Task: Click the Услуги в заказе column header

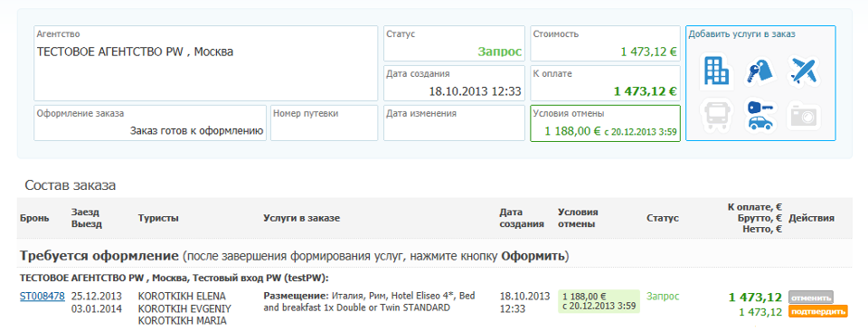Action: point(301,218)
